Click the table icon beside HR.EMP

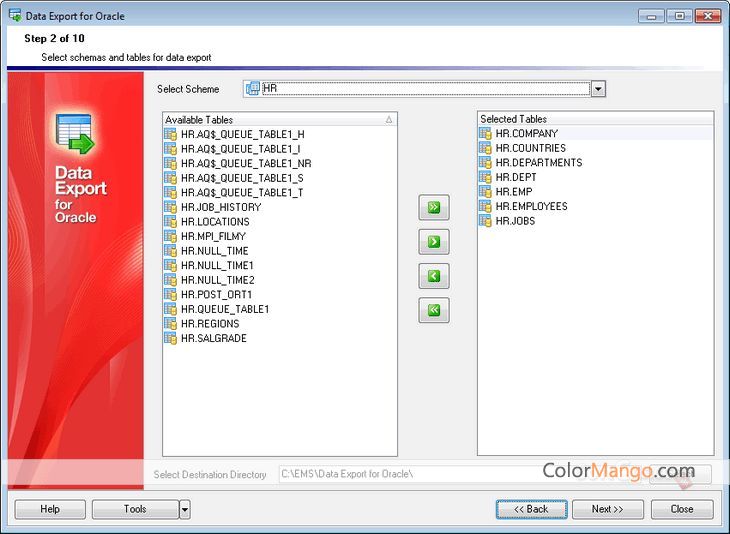pos(485,191)
